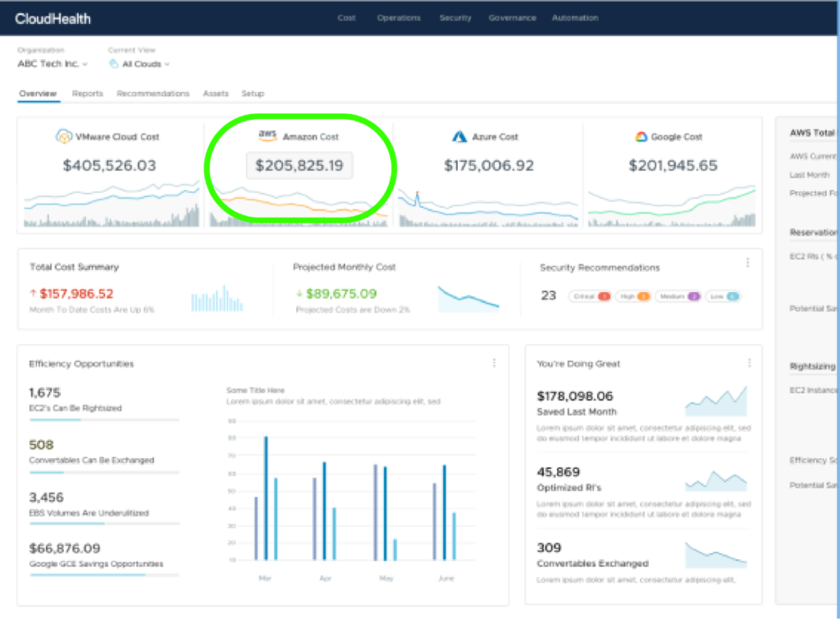Switch to the Recommendations tab

153,93
